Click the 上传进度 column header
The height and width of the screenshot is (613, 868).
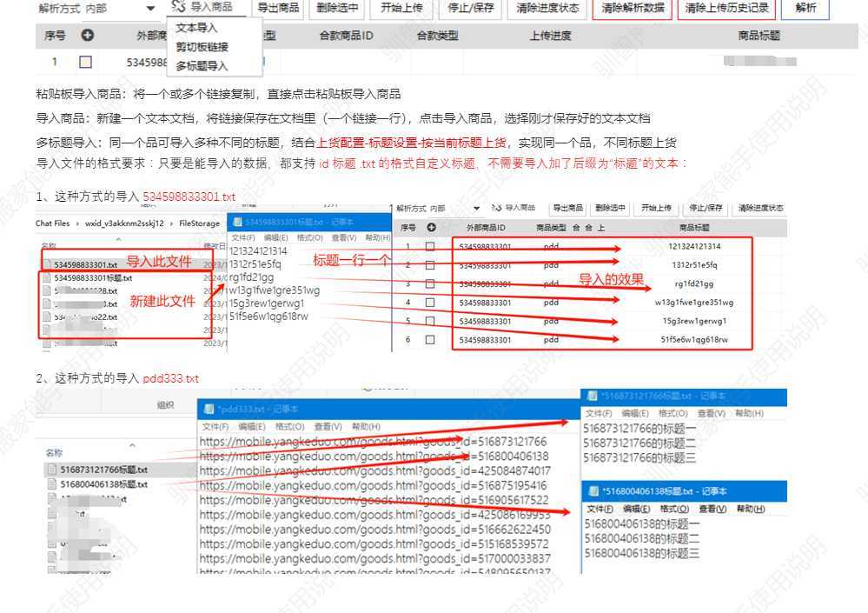coord(551,37)
